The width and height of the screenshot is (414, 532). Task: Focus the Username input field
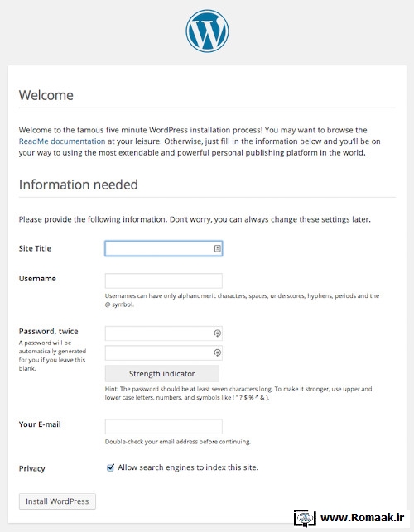tap(164, 281)
